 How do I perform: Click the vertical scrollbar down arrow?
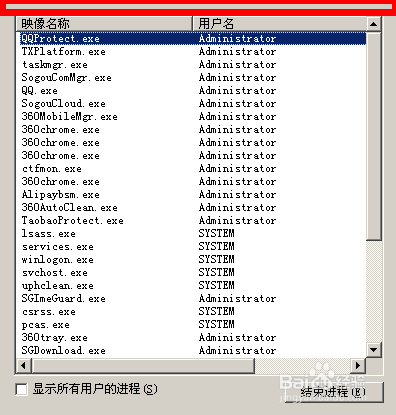tap(374, 350)
